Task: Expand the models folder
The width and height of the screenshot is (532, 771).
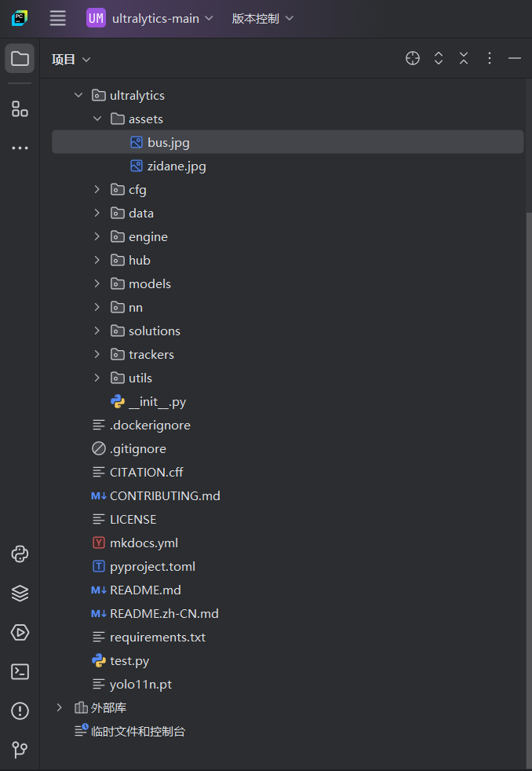Action: click(97, 283)
